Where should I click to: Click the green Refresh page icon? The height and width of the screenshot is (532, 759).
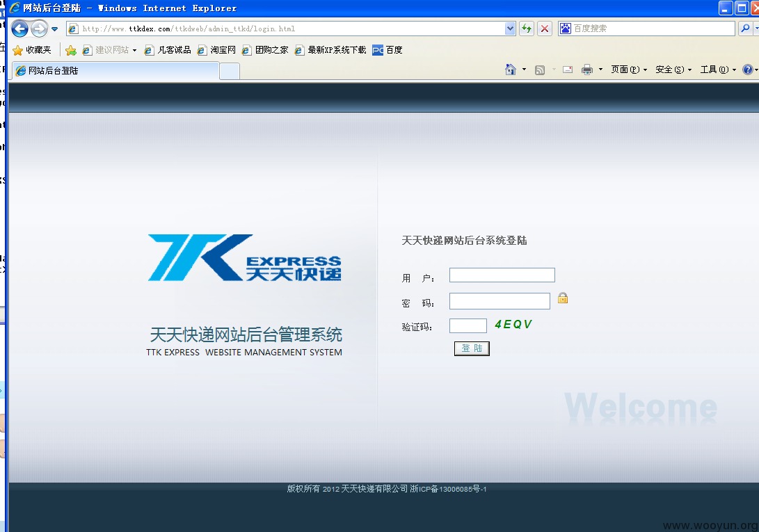(527, 29)
